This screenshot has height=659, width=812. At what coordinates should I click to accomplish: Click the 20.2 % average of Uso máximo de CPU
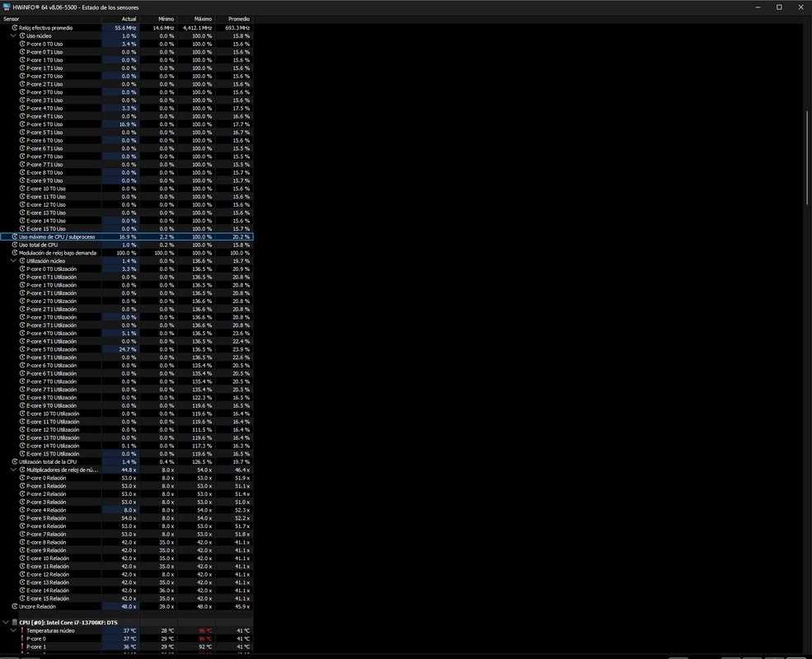point(241,237)
